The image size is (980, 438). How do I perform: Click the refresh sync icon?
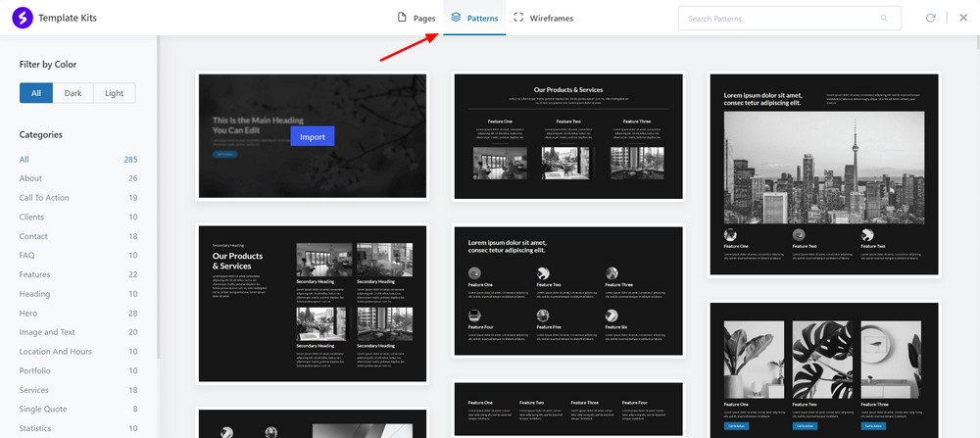click(x=930, y=18)
